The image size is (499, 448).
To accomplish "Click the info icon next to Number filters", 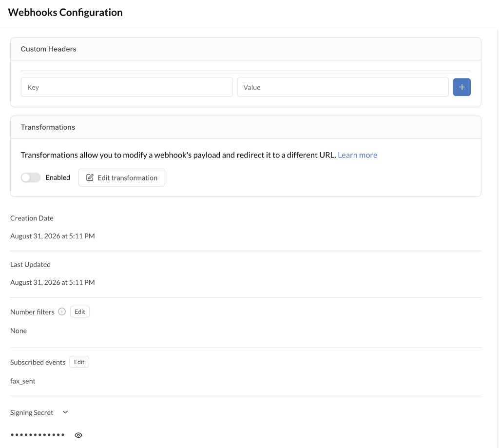I will (62, 312).
